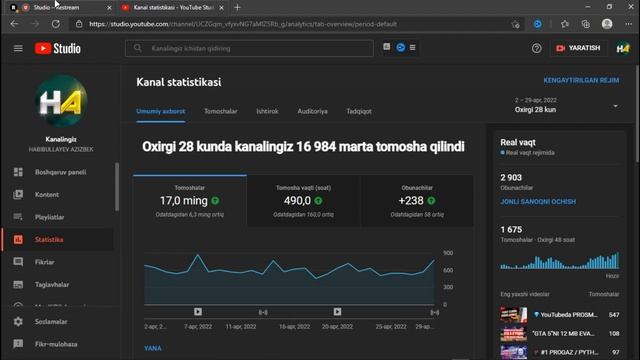
Task: Click the YARATISH create button
Action: 578,48
